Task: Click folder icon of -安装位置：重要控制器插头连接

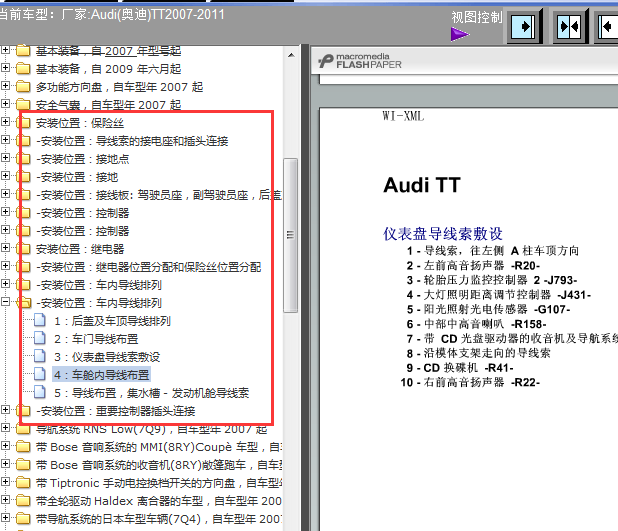Action: [x=24, y=410]
